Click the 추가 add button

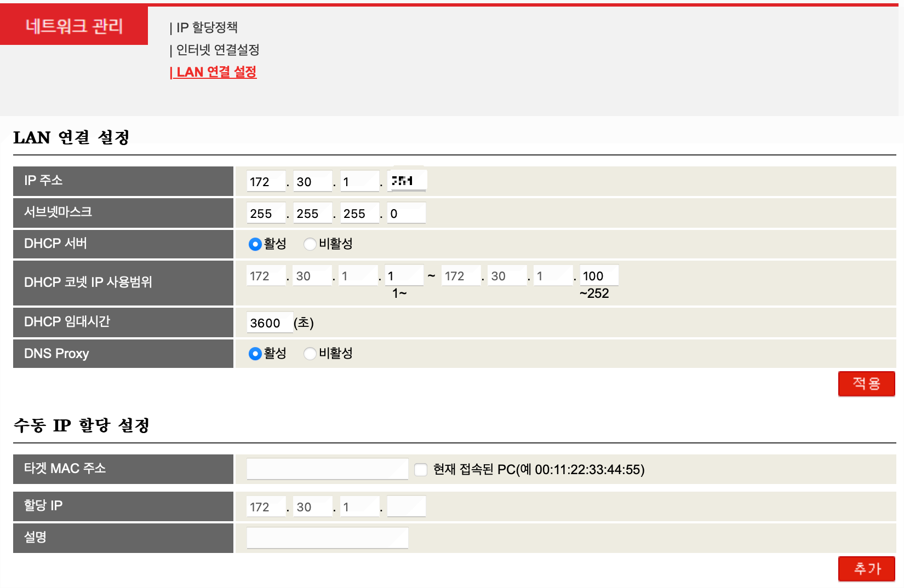[x=867, y=568]
